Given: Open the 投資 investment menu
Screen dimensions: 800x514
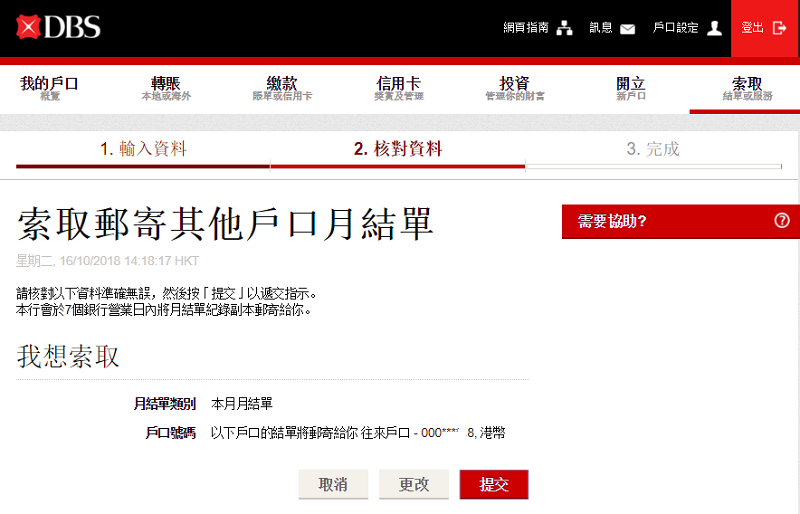Looking at the screenshot, I should 514,88.
